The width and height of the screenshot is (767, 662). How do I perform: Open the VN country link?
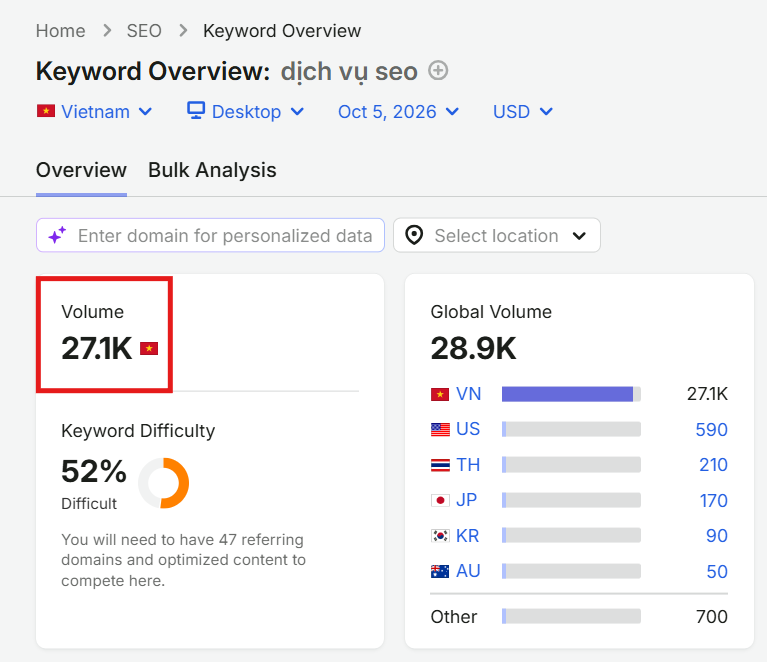pyautogui.click(x=469, y=394)
